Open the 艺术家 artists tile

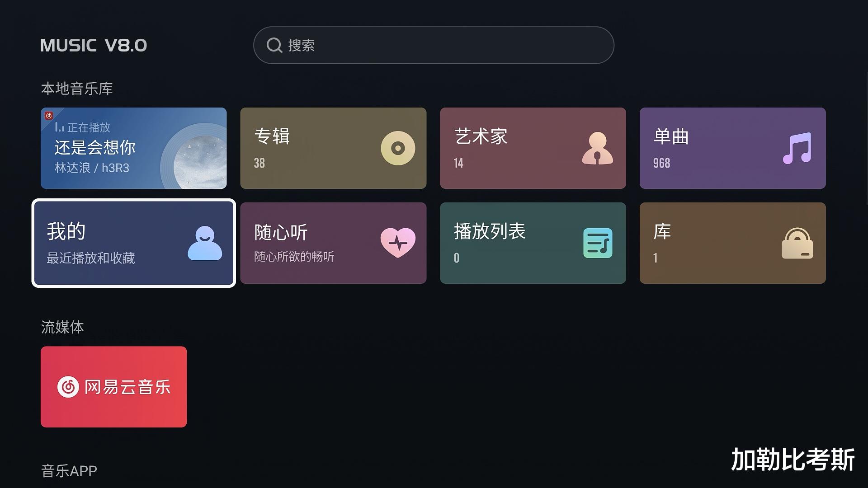533,148
